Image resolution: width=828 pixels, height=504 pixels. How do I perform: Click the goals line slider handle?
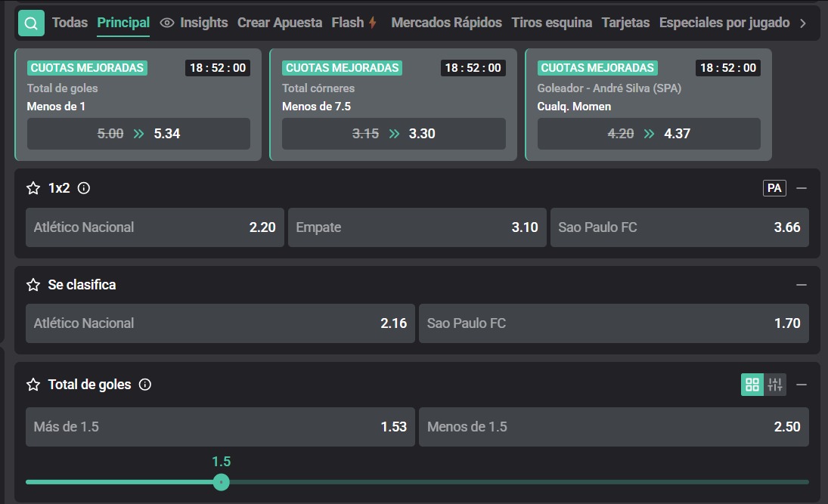[221, 481]
